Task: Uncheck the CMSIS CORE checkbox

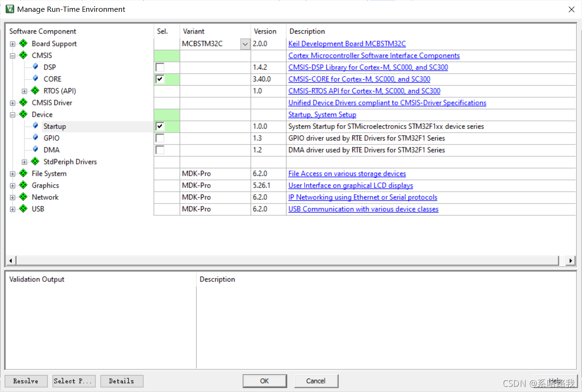Action: tap(160, 79)
